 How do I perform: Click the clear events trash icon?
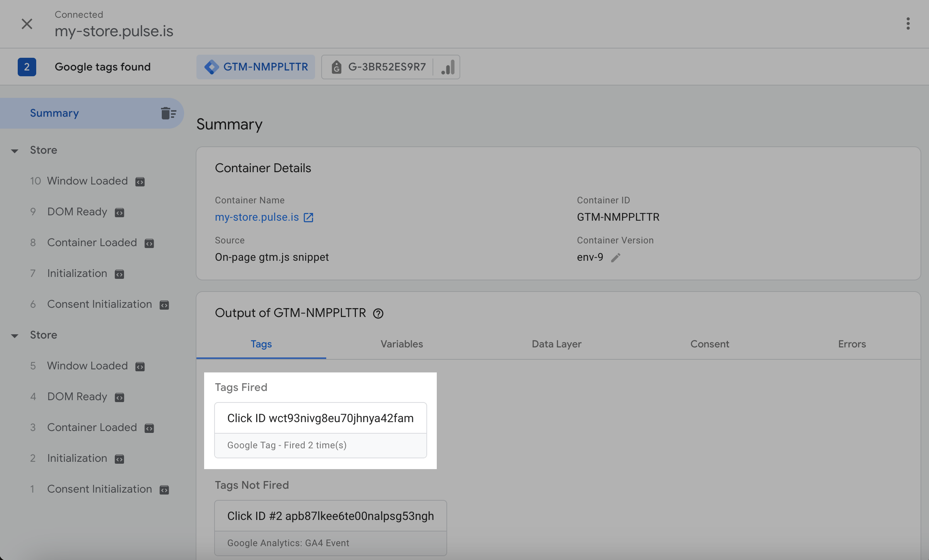point(168,113)
